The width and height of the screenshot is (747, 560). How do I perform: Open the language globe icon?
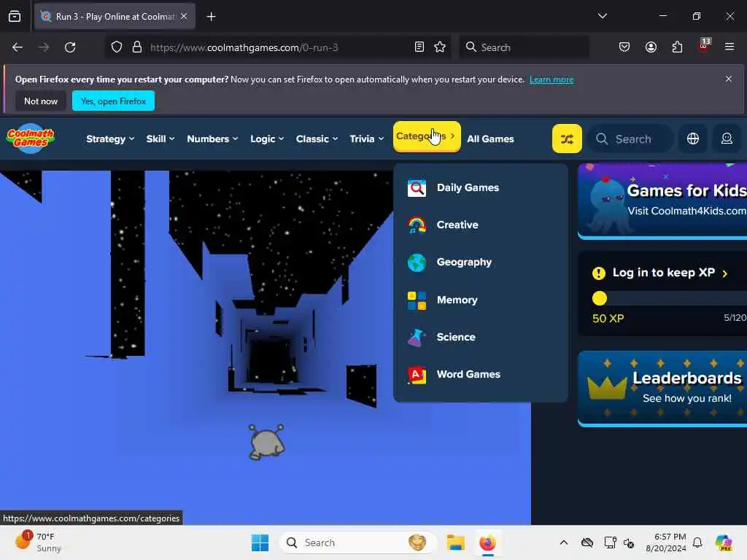coord(693,139)
